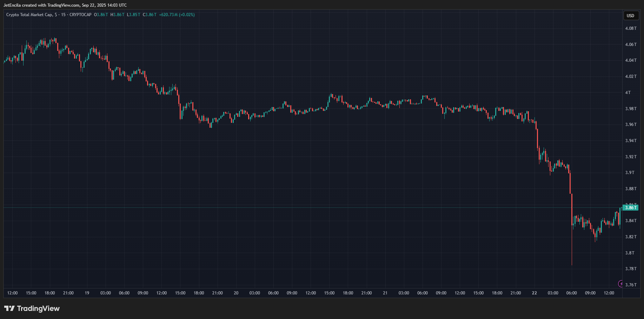Click the green 3.86T current price tag
This screenshot has width=644, height=319.
click(630, 208)
